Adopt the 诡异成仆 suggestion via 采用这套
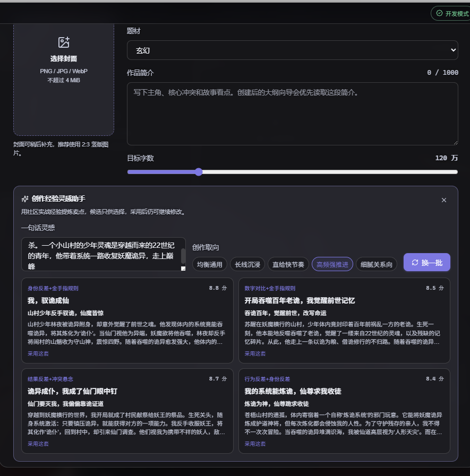 (x=38, y=444)
